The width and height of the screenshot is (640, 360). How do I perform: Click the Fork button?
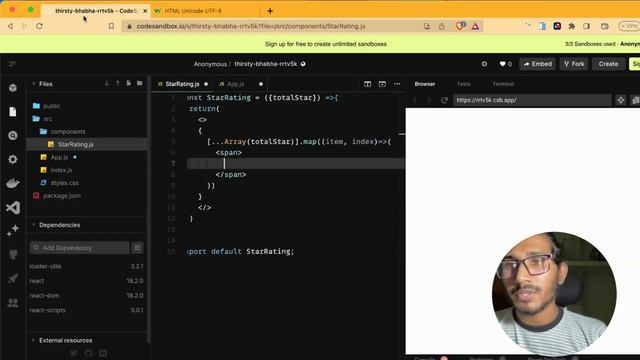574,64
